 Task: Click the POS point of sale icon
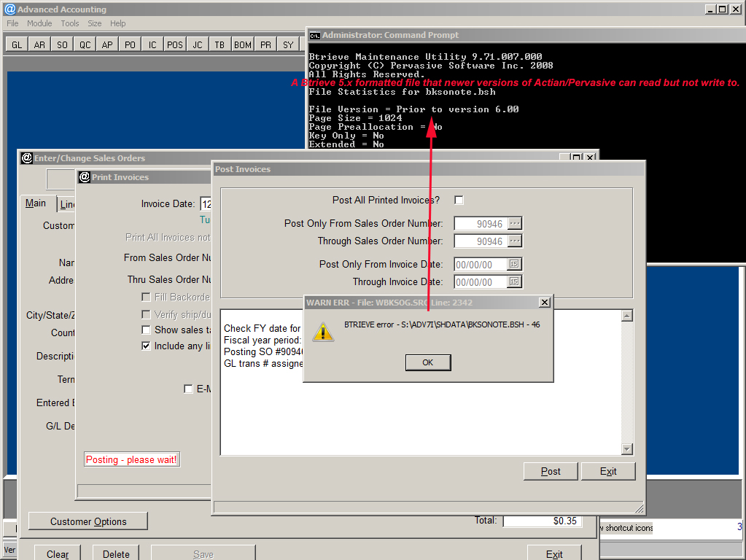coord(174,44)
